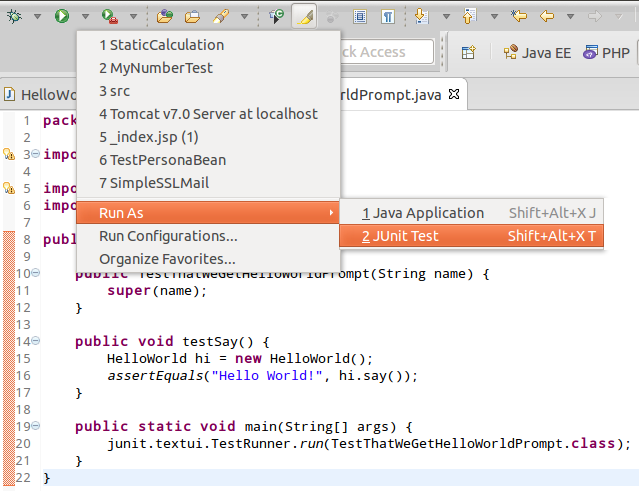Toggle Mark Occurrences highlighter icon
This screenshot has height=491, width=639.
pyautogui.click(x=305, y=16)
